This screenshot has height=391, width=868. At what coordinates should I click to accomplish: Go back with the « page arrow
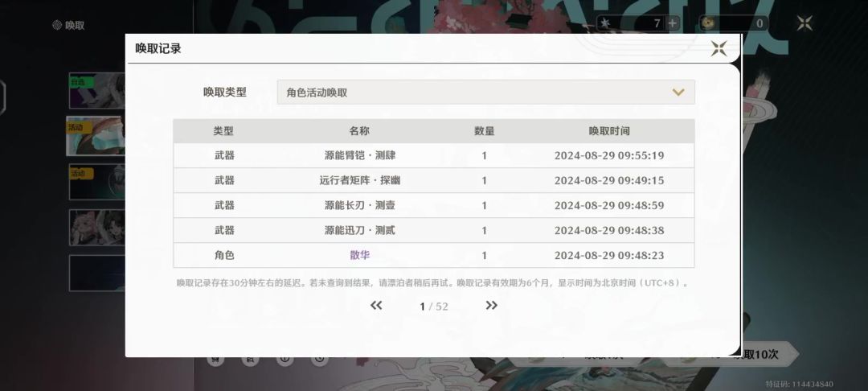(376, 305)
